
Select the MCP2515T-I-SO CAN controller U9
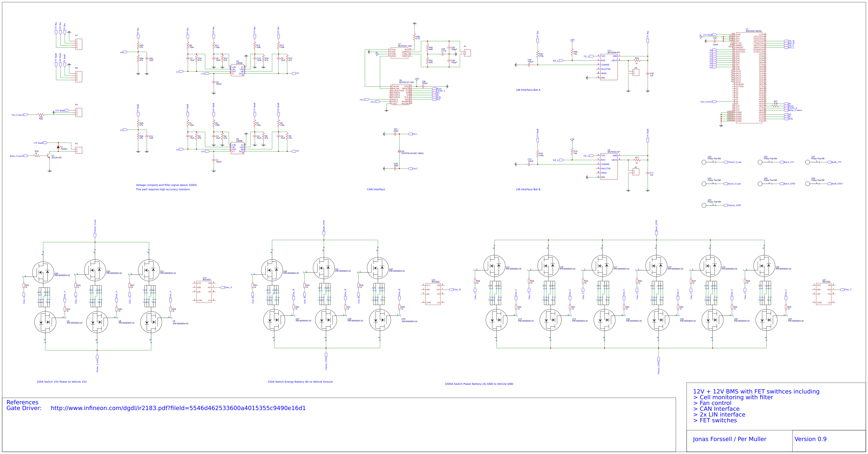click(401, 94)
